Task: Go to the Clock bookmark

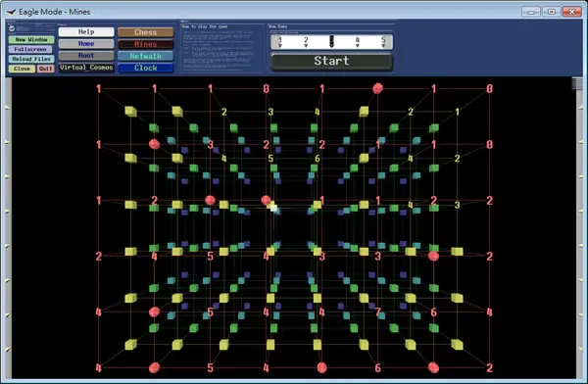Action: click(145, 68)
